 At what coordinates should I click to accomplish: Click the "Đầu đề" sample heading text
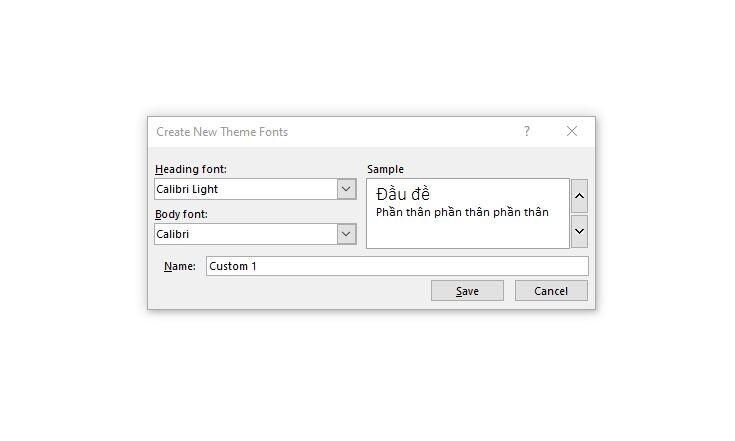point(403,194)
